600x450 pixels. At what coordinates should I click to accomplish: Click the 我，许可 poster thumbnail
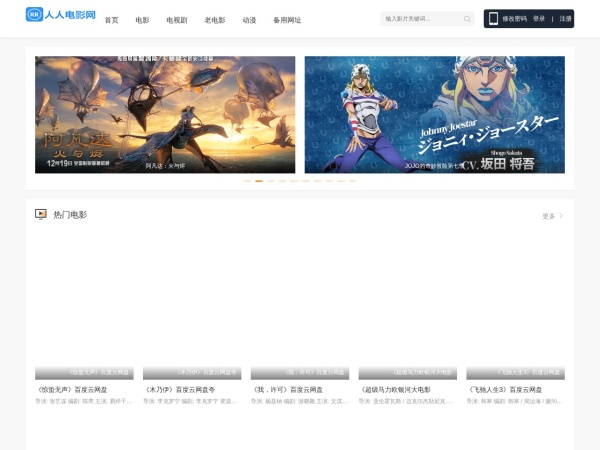point(300,306)
